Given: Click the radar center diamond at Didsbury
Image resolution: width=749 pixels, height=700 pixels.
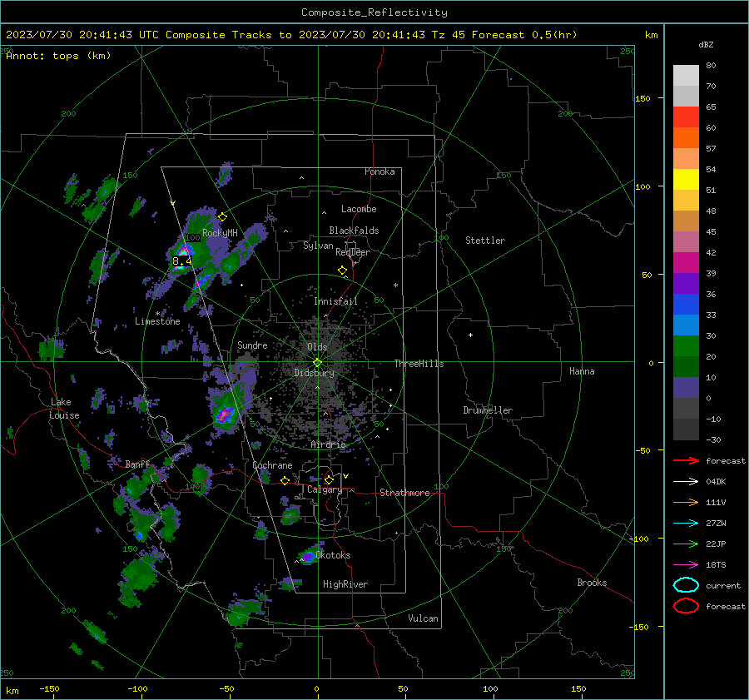Looking at the screenshot, I should pyautogui.click(x=318, y=363).
